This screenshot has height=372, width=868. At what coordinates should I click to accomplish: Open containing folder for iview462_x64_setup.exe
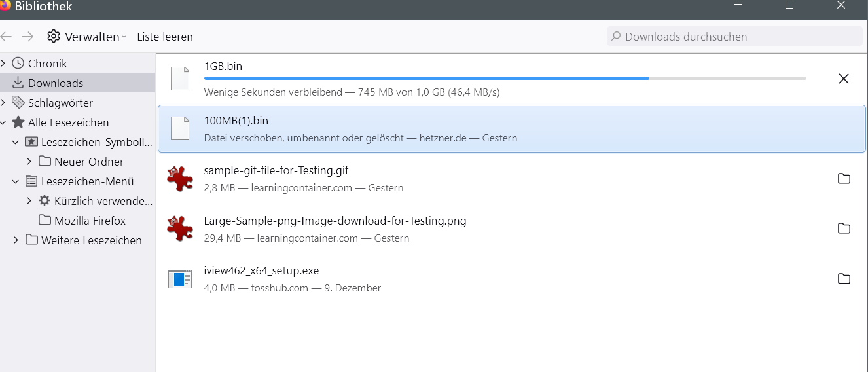click(844, 279)
